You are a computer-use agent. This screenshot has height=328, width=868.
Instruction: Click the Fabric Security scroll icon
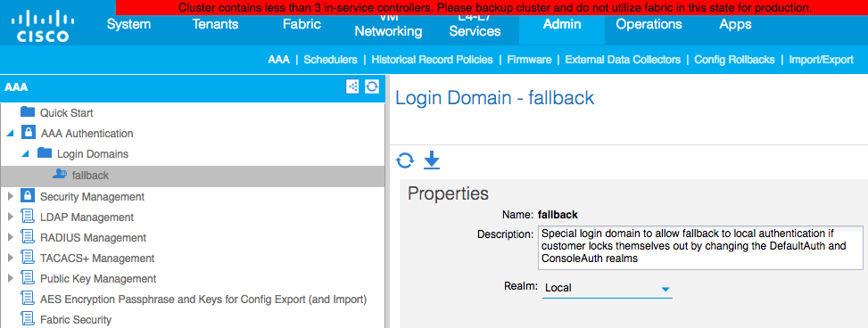(x=27, y=319)
